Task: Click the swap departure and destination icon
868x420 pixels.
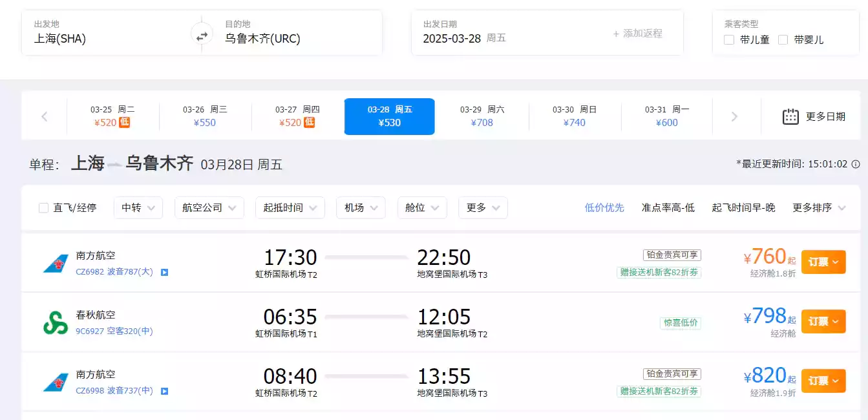Action: tap(202, 36)
